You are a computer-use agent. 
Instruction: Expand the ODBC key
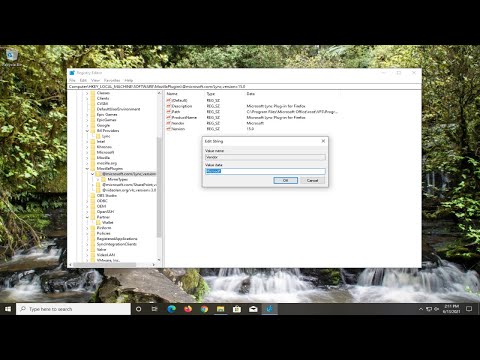point(87,201)
